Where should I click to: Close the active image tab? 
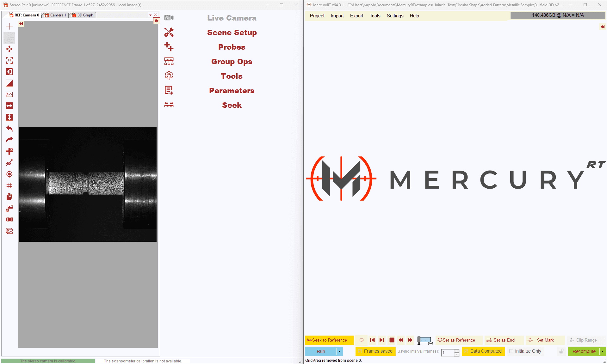155,15
